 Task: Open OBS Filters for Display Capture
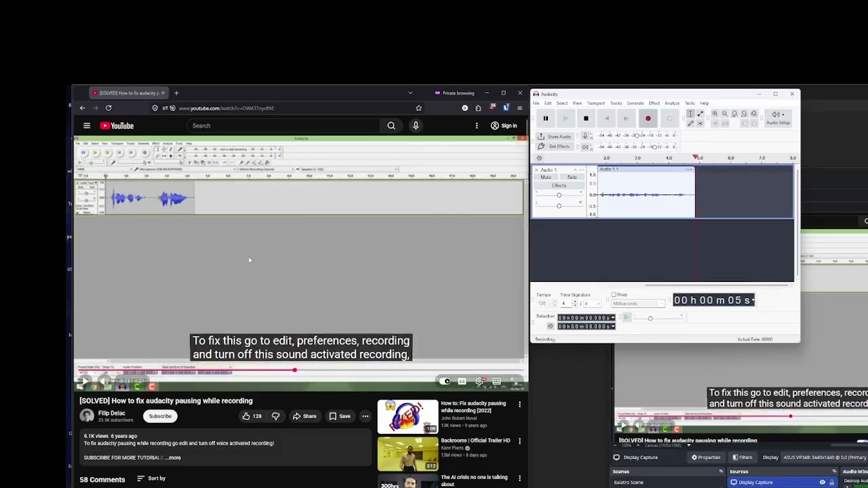(743, 457)
